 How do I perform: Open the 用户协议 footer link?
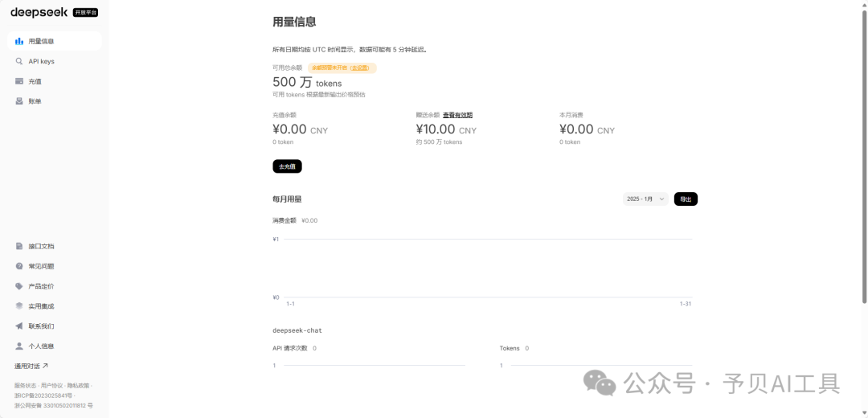pos(51,386)
